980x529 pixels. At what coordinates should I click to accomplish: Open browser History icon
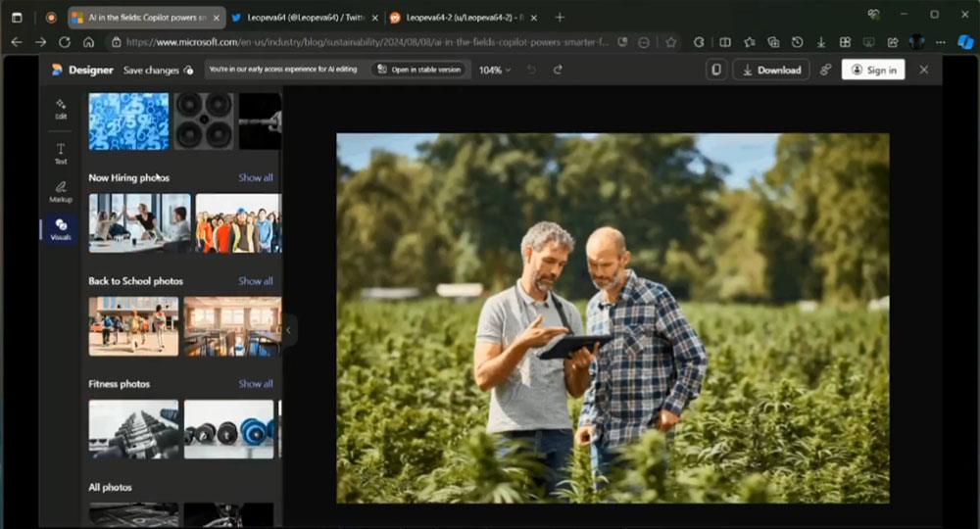pos(797,42)
